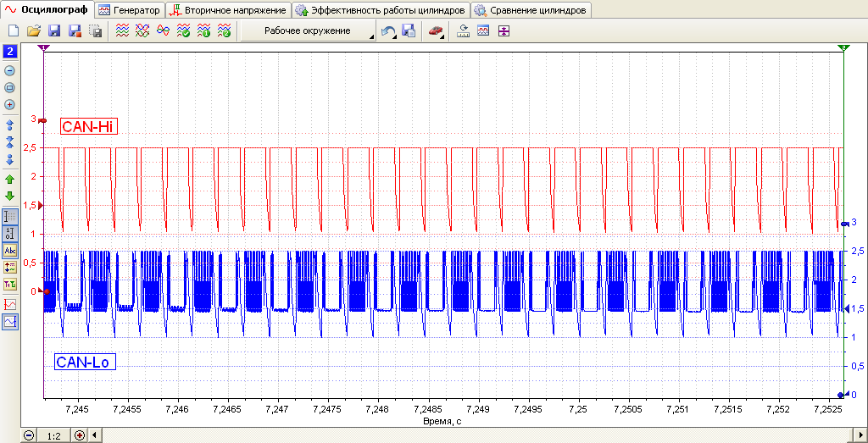Click the undo arrow dropdown button
Viewport: 868px width, 443px height.
point(389,31)
